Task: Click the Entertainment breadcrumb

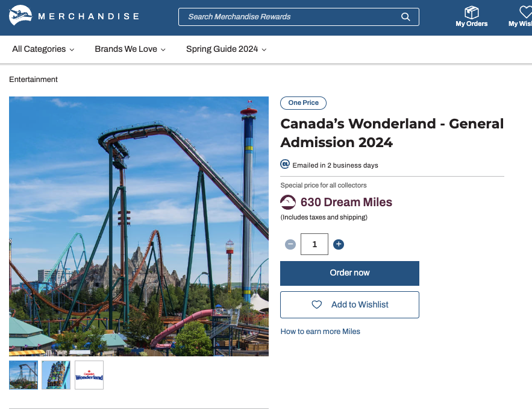Action: pyautogui.click(x=33, y=79)
